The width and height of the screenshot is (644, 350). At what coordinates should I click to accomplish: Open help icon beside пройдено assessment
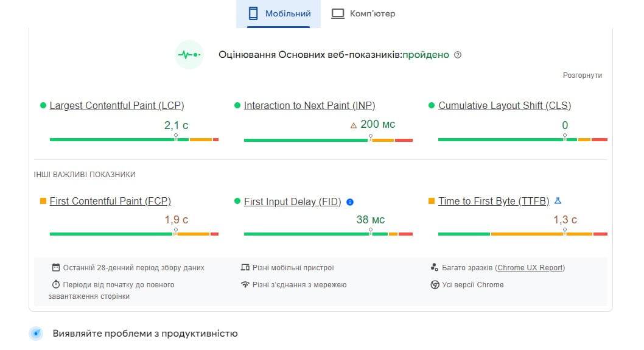point(458,55)
